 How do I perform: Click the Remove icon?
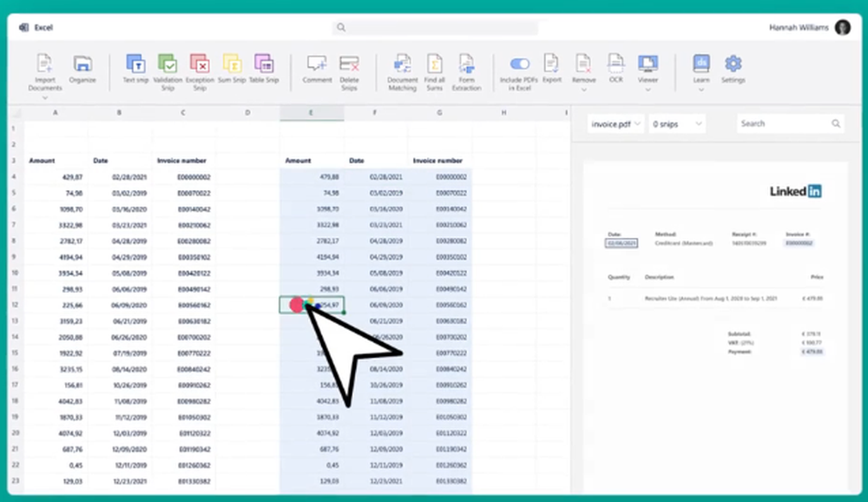point(583,63)
